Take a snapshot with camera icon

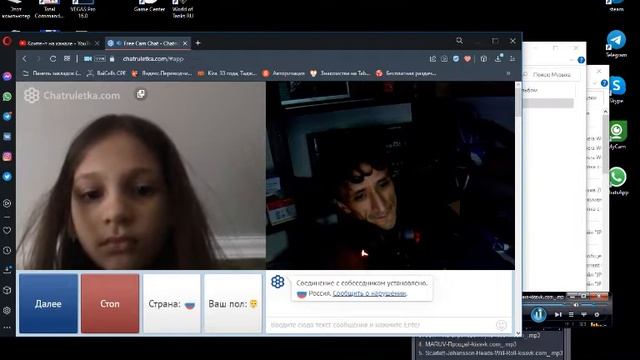pyautogui.click(x=444, y=59)
